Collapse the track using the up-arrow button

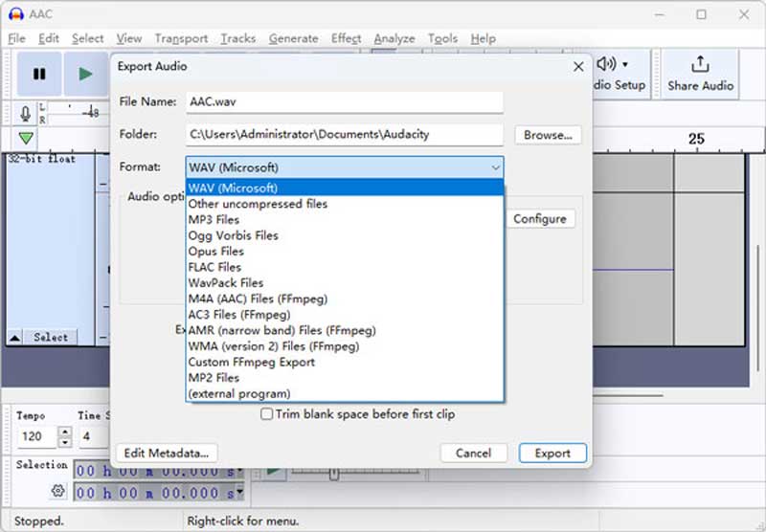tap(15, 337)
